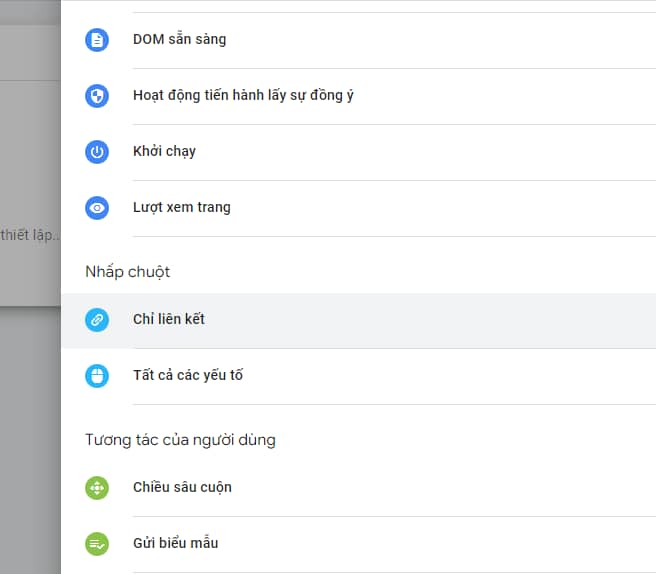Choose Hoạt động tiến hành lấy sự đồng ý
Screen dimensions: 656x574
[359, 96]
